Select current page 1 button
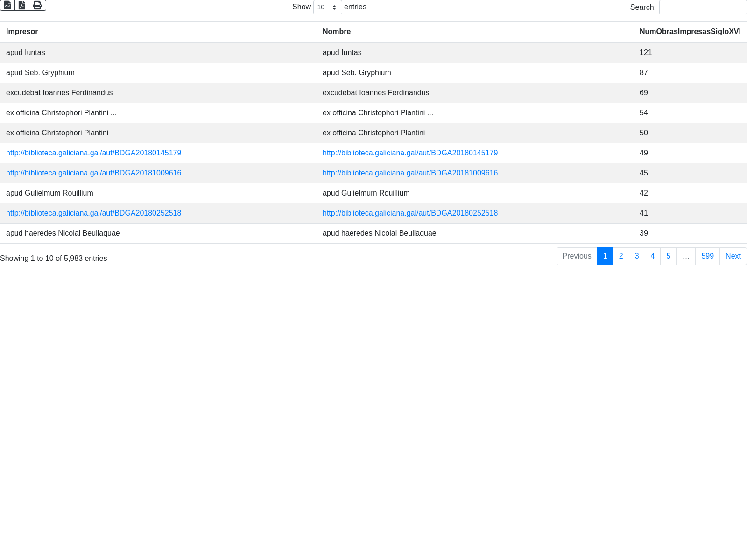 point(605,256)
